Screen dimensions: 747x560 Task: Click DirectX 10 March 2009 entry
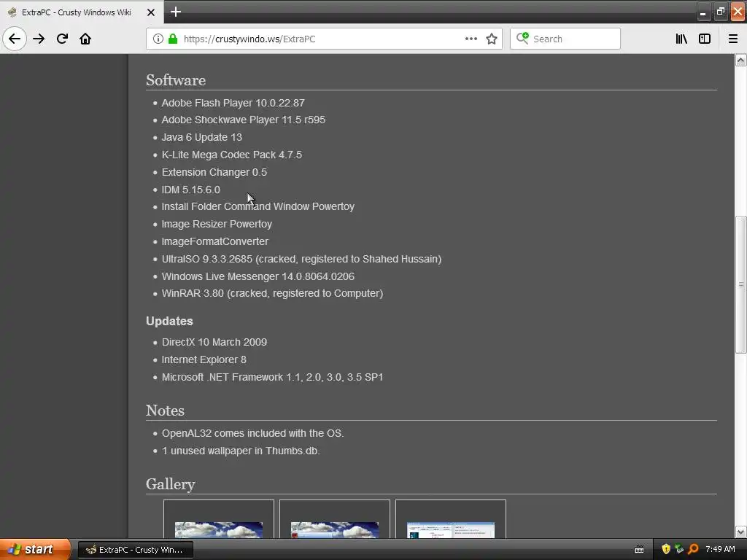[x=214, y=342]
